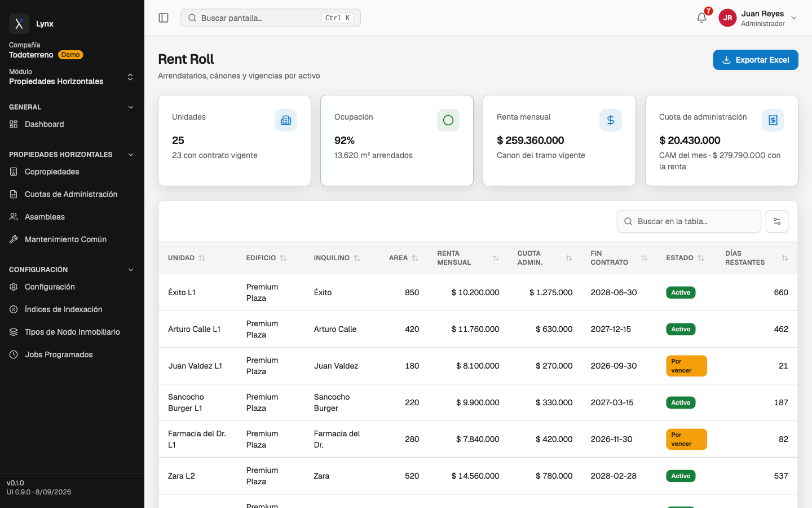Sort by the CUOTA ADMIN. column
The image size is (812, 508).
click(x=545, y=258)
